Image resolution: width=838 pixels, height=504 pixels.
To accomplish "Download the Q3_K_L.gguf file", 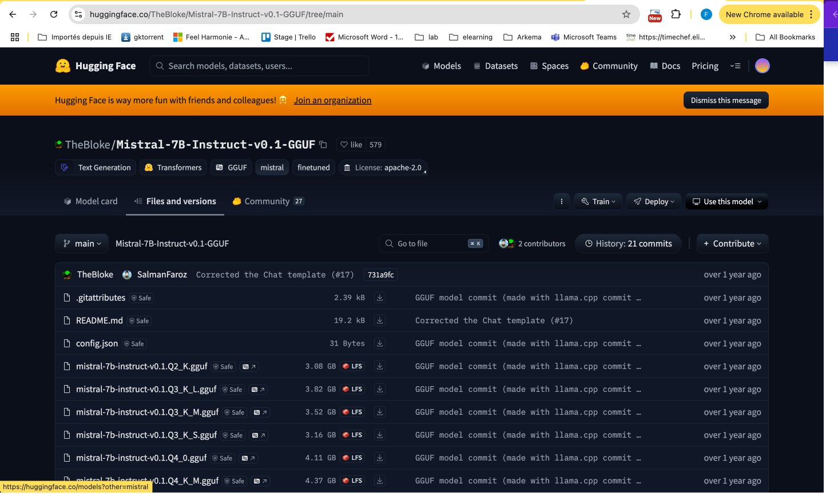I will [x=380, y=389].
